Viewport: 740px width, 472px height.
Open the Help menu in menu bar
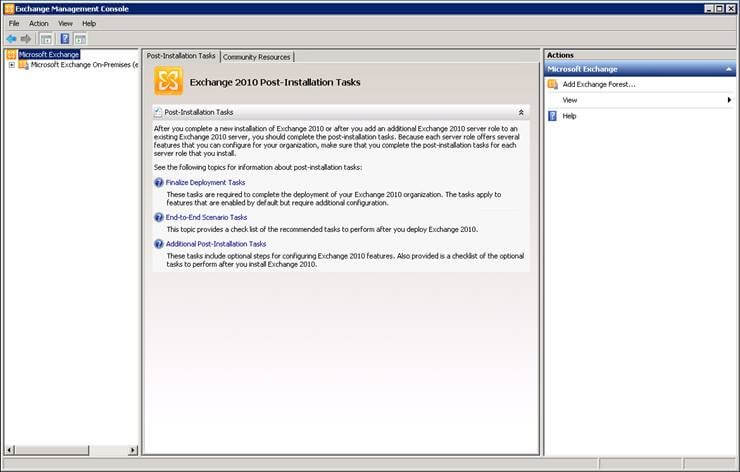[89, 23]
